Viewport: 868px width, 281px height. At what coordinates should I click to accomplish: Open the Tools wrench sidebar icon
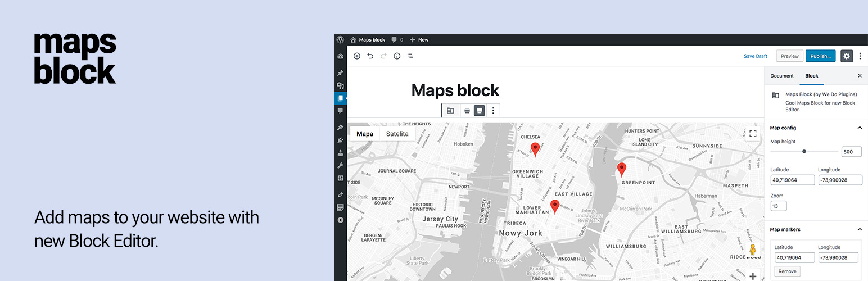(340, 165)
